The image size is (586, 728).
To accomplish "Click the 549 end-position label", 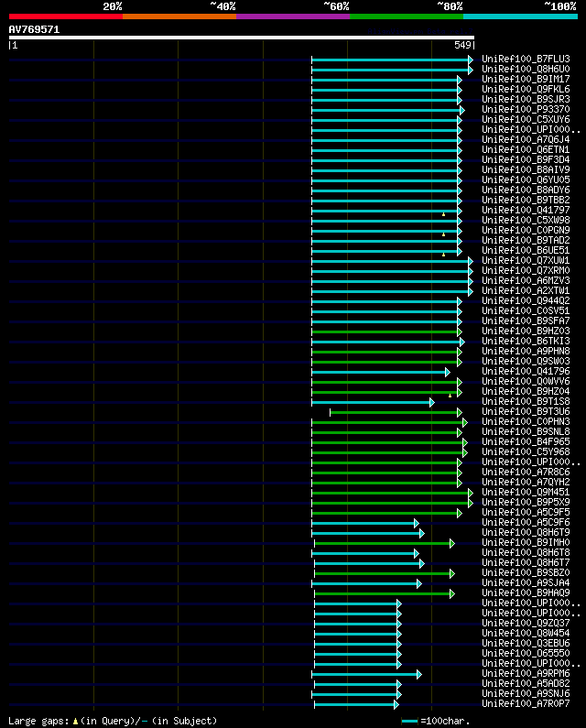I will [462, 45].
